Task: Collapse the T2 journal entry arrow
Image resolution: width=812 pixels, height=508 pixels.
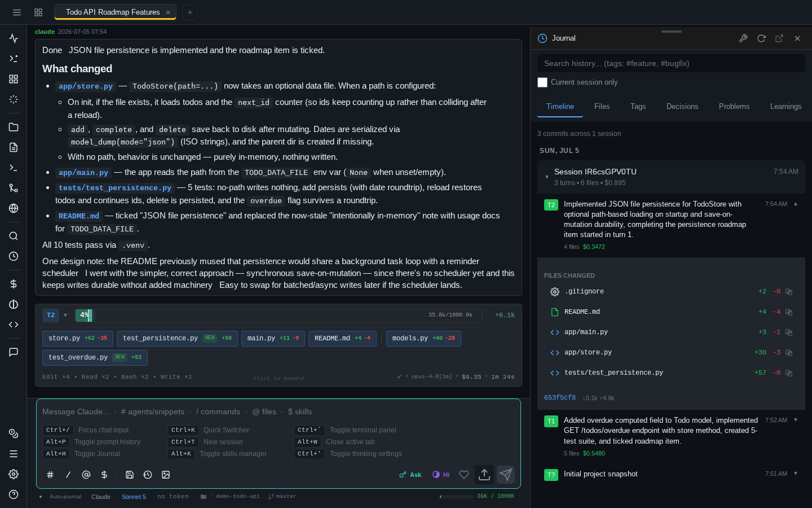Action: (x=796, y=204)
